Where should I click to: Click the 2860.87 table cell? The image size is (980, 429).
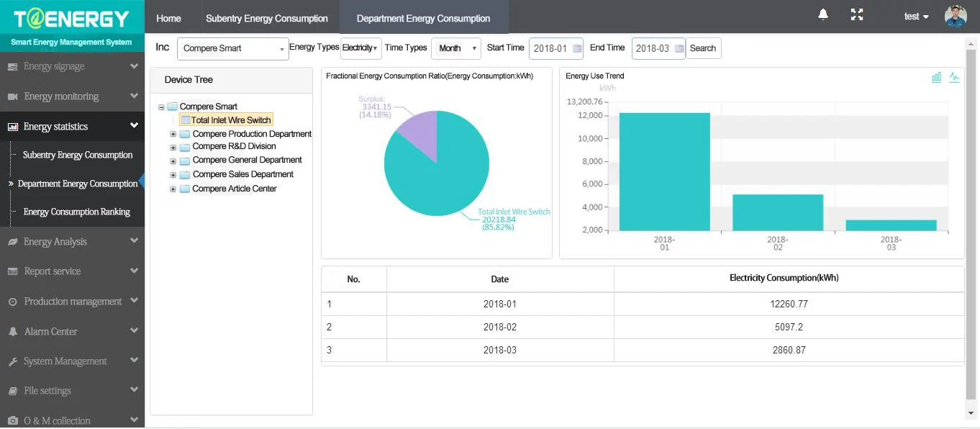point(789,350)
